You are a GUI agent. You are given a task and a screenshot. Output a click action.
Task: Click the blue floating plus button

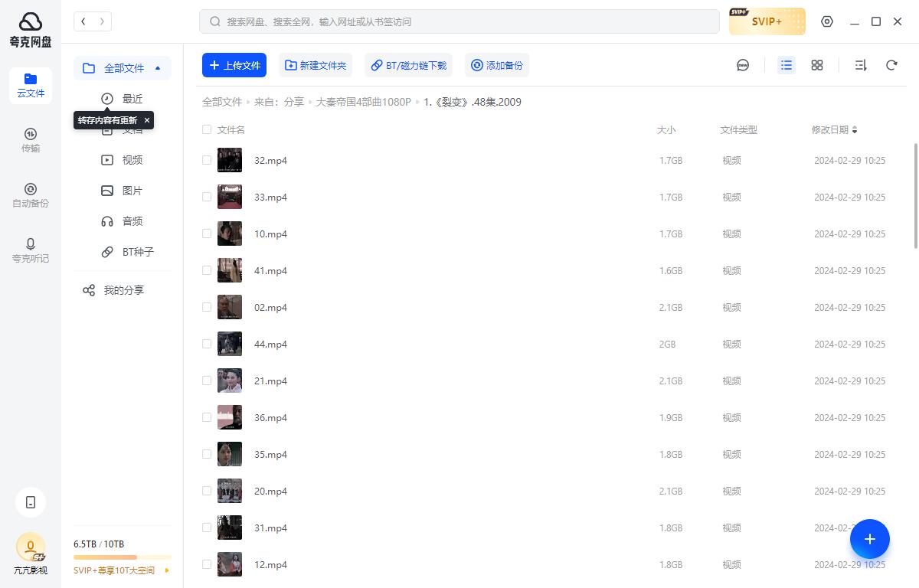(x=870, y=539)
